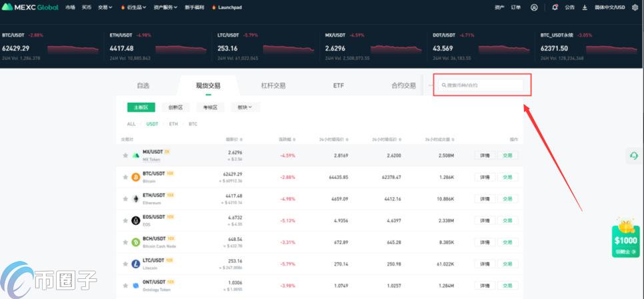The image size is (644, 299).
Task: Click the Ontology ONT coin icon
Action: [135, 286]
